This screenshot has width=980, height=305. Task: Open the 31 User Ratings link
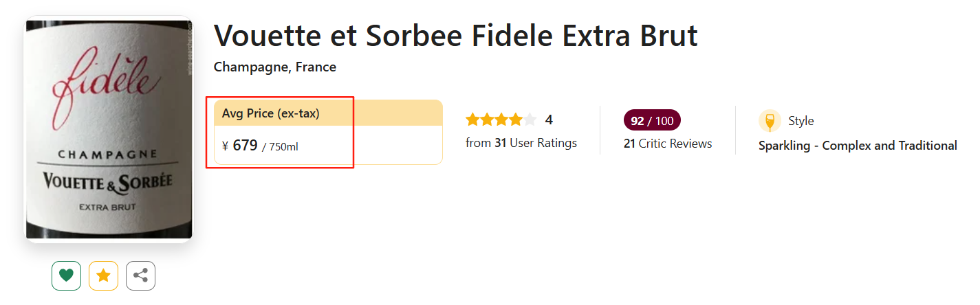click(521, 143)
